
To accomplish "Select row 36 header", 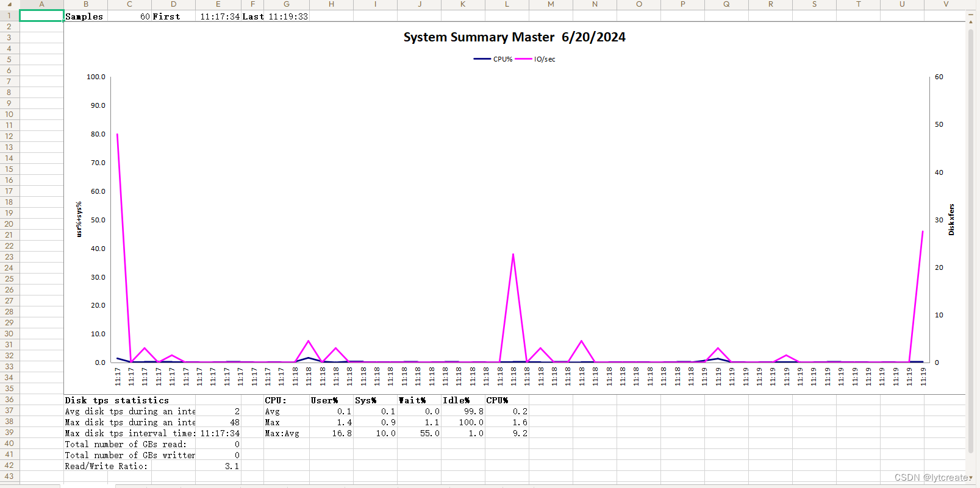I will coord(9,400).
